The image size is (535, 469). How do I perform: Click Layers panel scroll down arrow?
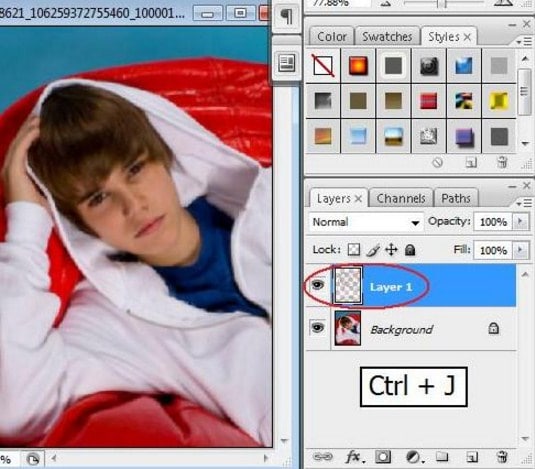click(x=525, y=439)
